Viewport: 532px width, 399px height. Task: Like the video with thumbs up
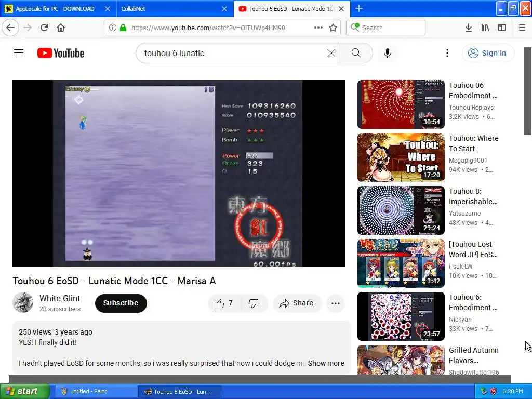point(224,303)
